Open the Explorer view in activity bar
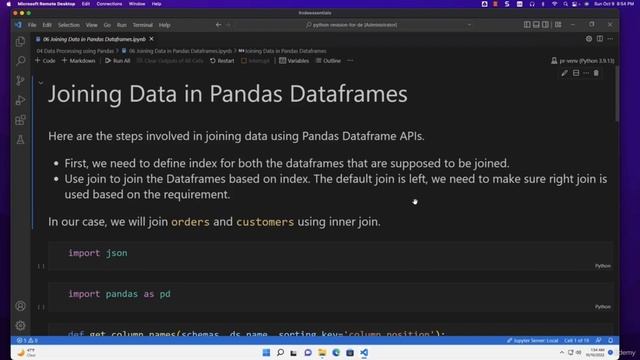The image size is (640, 360). pyautogui.click(x=20, y=42)
